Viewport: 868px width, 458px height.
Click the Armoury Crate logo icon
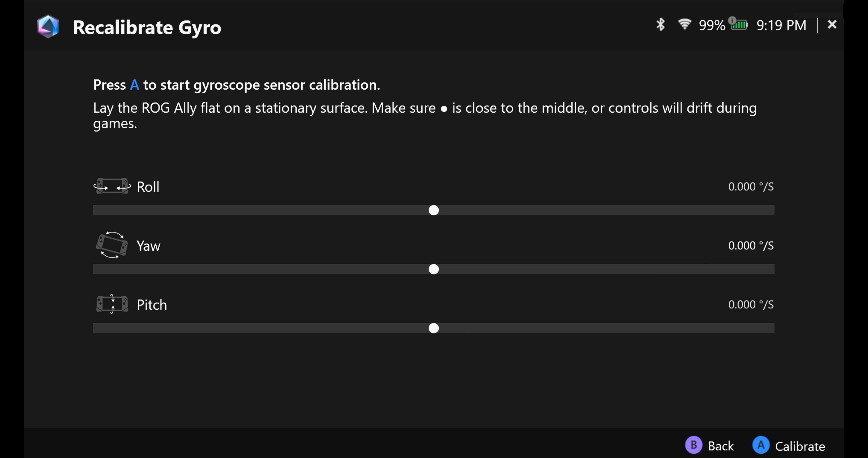[x=48, y=26]
